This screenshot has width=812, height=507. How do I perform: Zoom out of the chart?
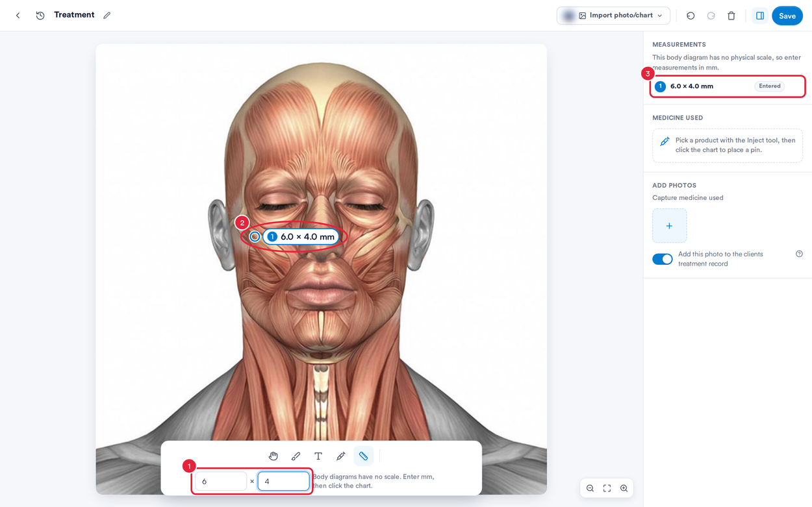pos(590,488)
